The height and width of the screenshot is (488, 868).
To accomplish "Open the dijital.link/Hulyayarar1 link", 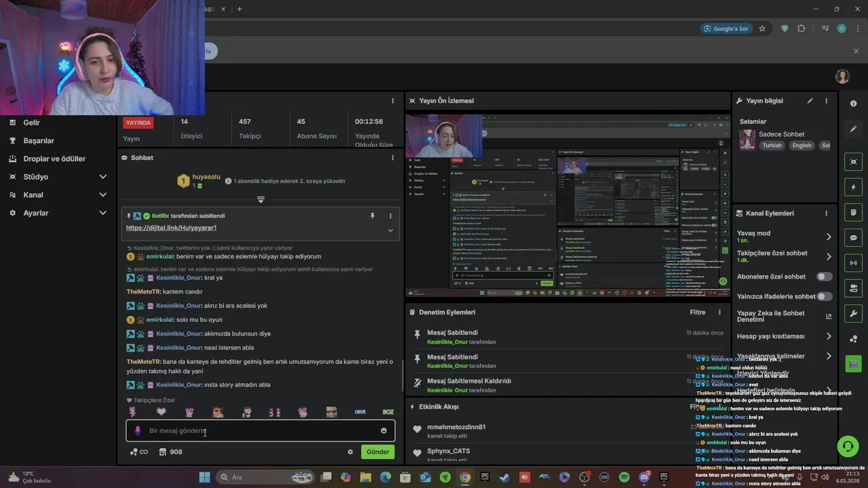I will click(171, 228).
